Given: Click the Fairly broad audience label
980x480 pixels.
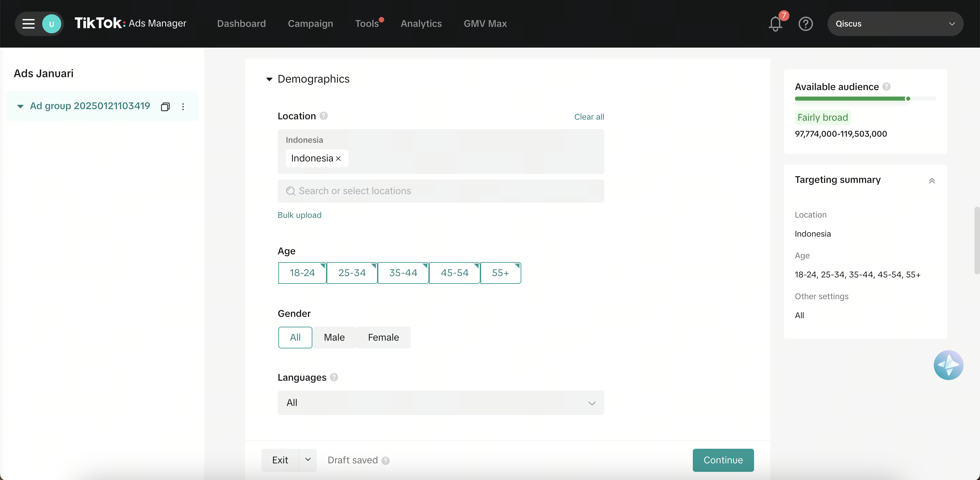Looking at the screenshot, I should tap(822, 117).
